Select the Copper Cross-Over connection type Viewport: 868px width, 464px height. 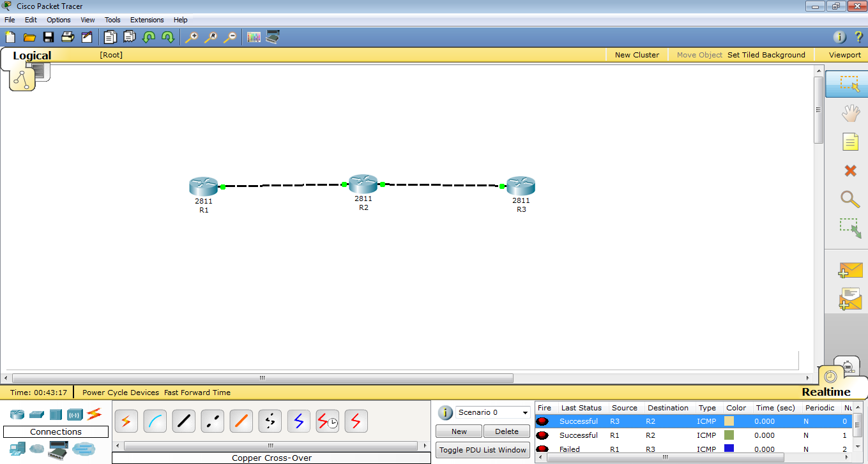(212, 421)
